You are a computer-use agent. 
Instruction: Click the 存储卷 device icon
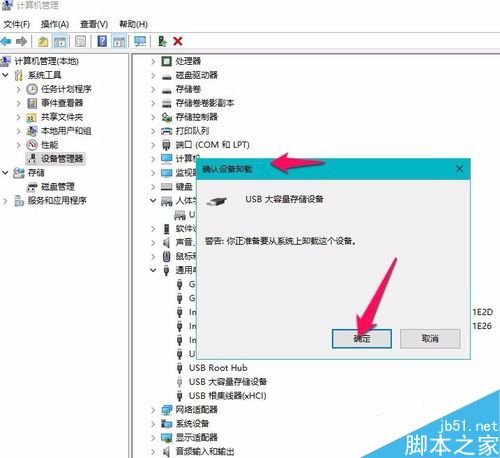[166, 91]
